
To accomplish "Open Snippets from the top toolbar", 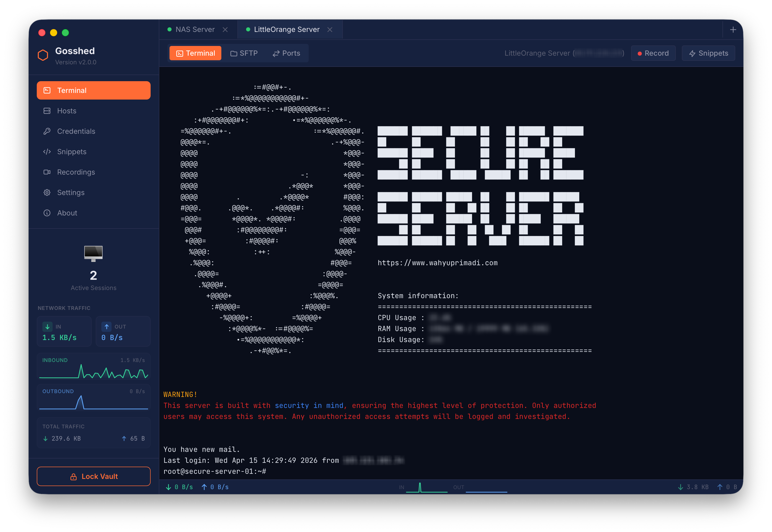I will [708, 53].
